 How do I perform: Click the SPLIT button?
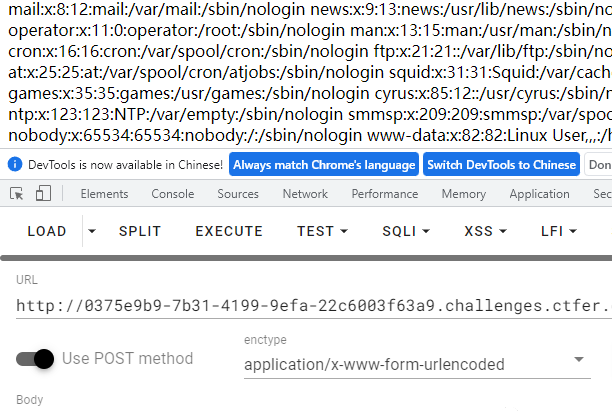[140, 231]
